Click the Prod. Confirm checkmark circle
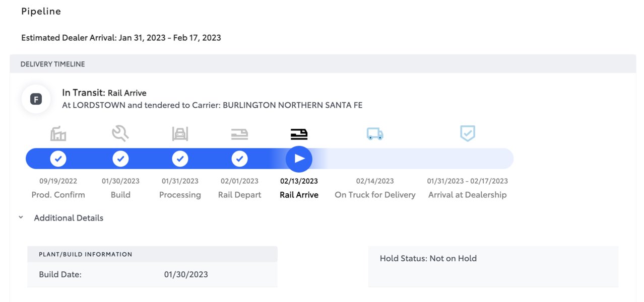 (58, 159)
